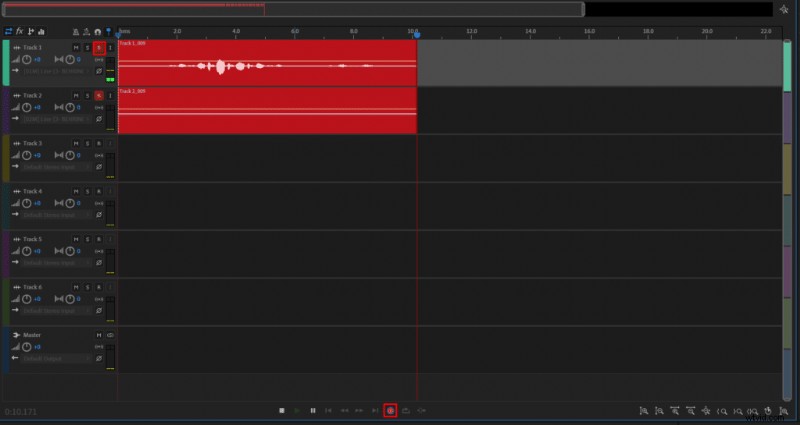Click the vertical scrollbar at right edge
Viewport: 800px width, 425px height.
click(x=787, y=219)
